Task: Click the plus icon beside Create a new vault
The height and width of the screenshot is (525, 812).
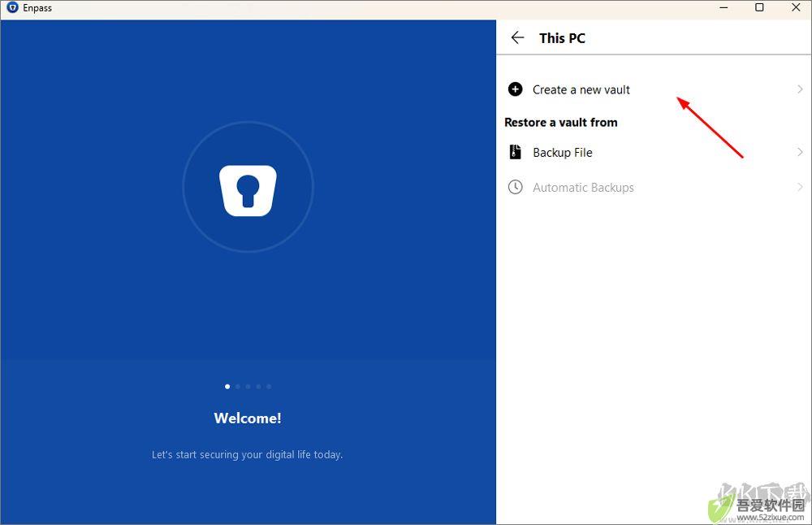Action: pyautogui.click(x=516, y=89)
